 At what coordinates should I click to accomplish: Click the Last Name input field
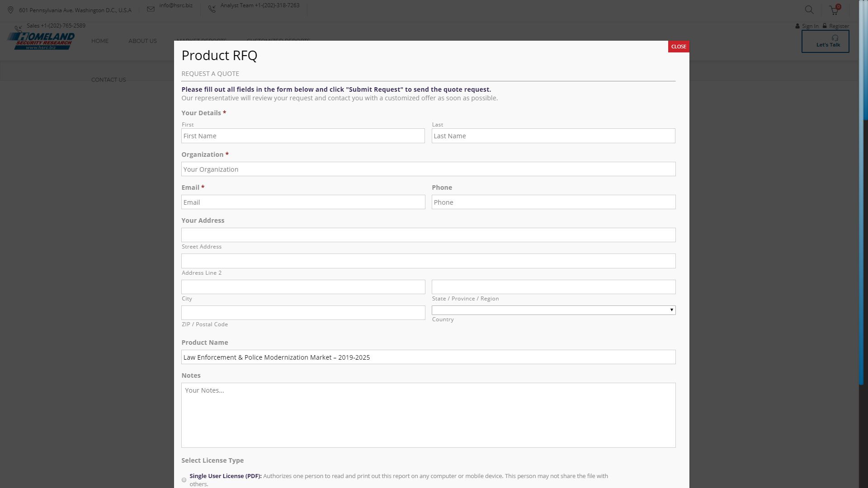(x=553, y=136)
